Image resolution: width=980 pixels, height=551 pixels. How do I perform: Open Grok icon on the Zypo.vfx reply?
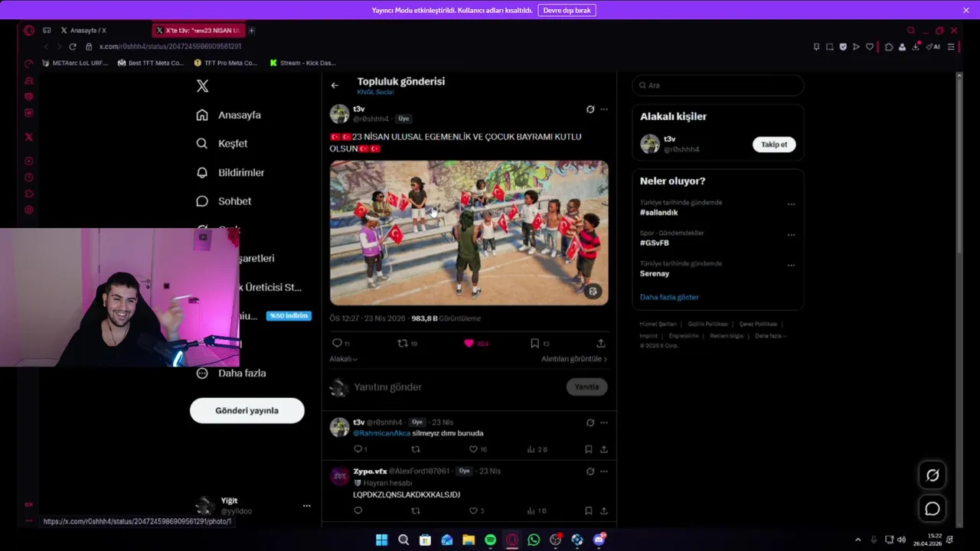[590, 471]
